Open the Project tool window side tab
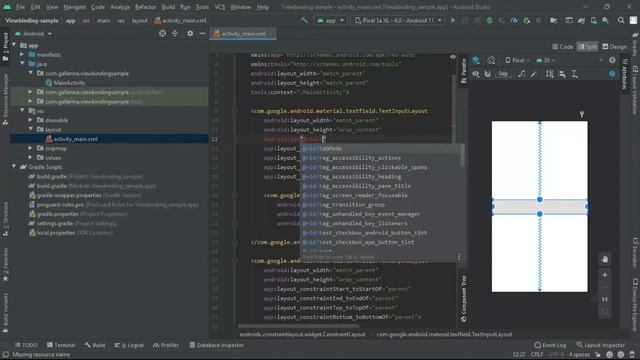 (5, 47)
